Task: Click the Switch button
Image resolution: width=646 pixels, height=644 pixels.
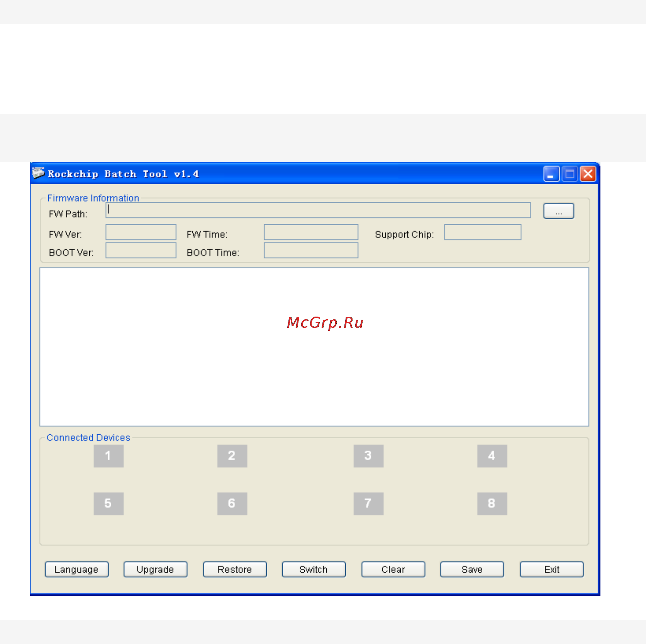Action: pyautogui.click(x=314, y=569)
